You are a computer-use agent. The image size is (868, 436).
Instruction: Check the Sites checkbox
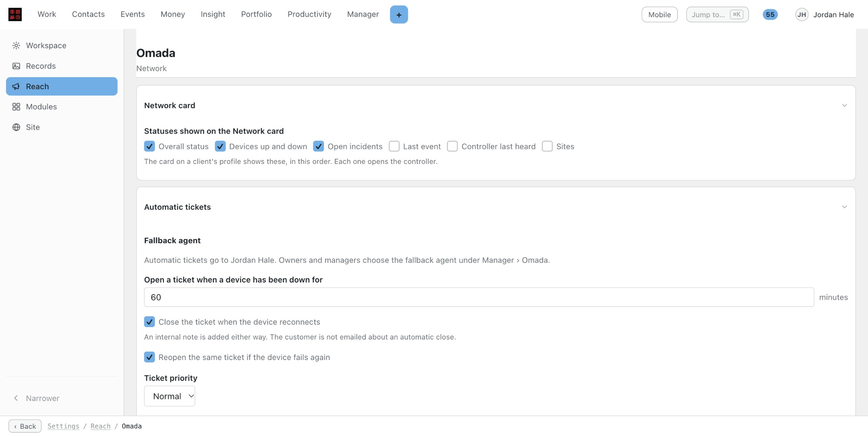point(547,146)
